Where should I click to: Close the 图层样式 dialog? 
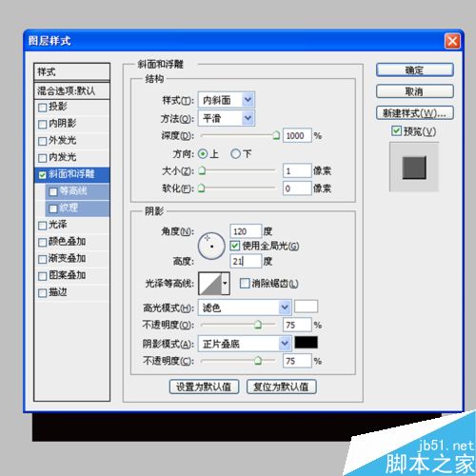[452, 41]
